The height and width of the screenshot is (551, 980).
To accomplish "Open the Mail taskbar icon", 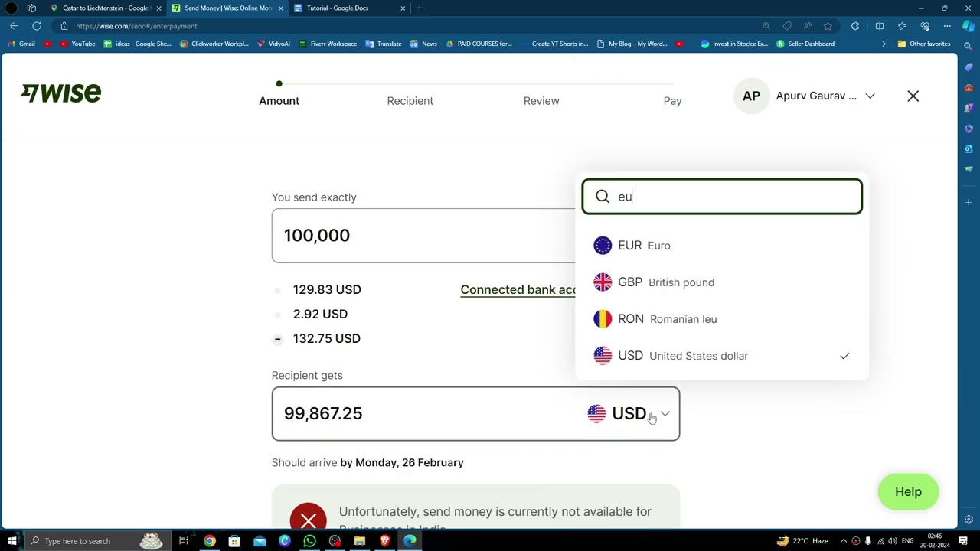I will 260,541.
